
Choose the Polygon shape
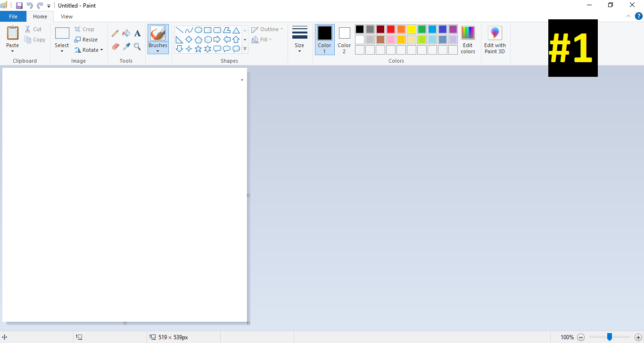coord(227,30)
